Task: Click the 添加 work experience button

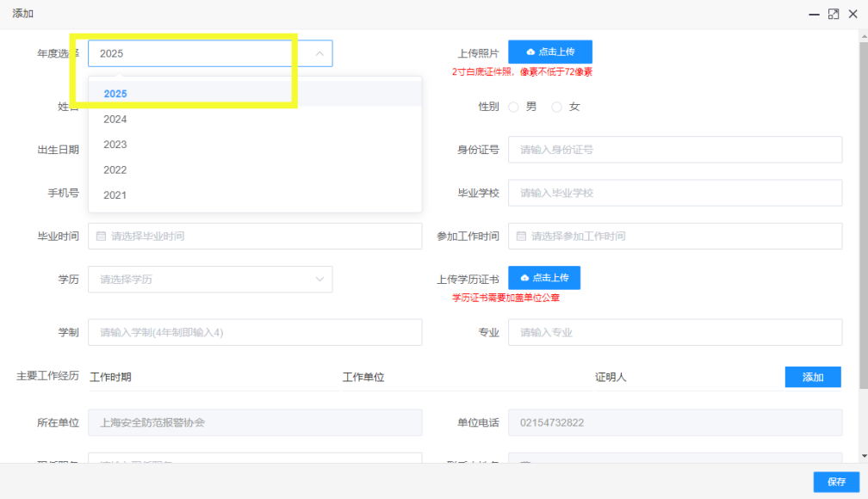Action: pyautogui.click(x=812, y=377)
